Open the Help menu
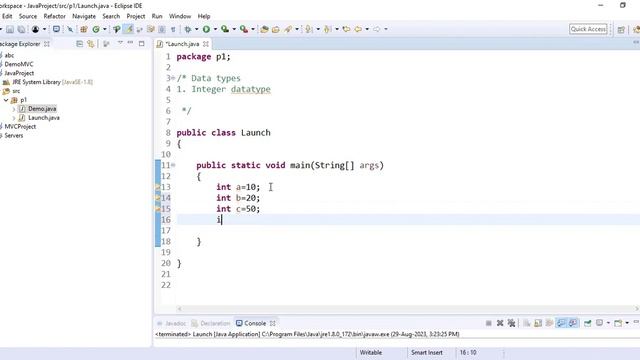This screenshot has height=360, width=640. click(204, 16)
